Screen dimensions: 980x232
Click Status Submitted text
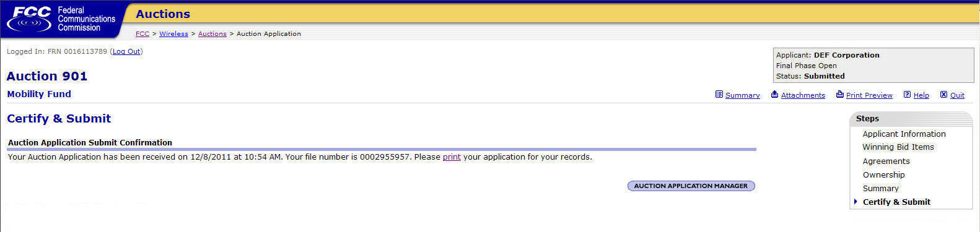click(810, 76)
